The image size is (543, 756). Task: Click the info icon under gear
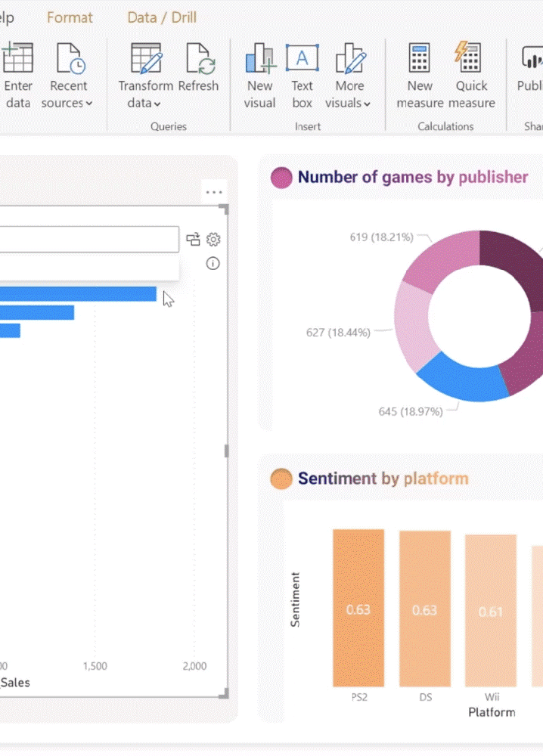click(x=213, y=263)
